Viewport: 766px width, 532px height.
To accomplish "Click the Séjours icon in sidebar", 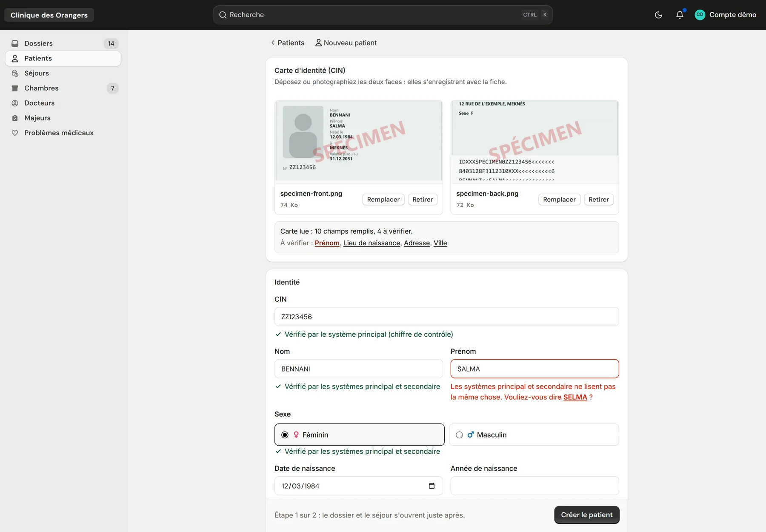I will [15, 73].
